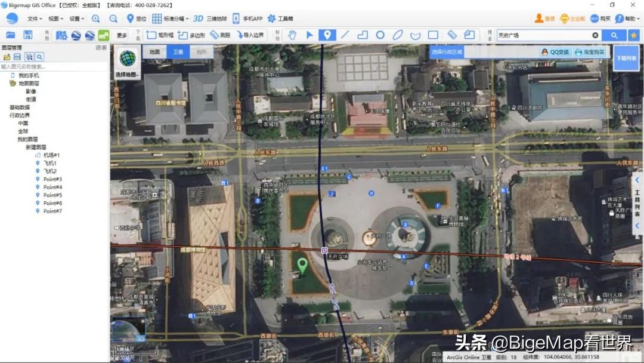The width and height of the screenshot is (644, 363).
Task: Click 更多 to show more map sources
Action: pyautogui.click(x=122, y=35)
